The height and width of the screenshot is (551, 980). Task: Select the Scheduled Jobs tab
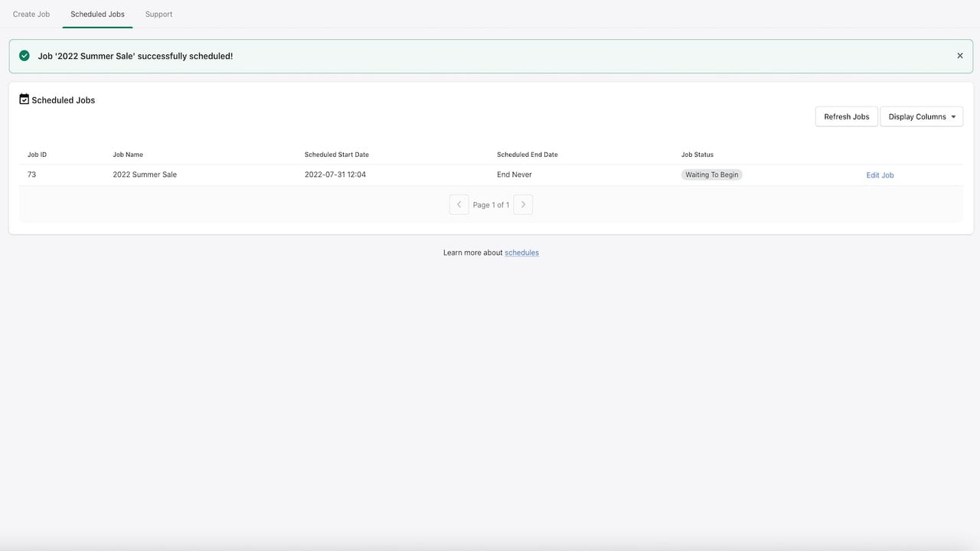97,14
